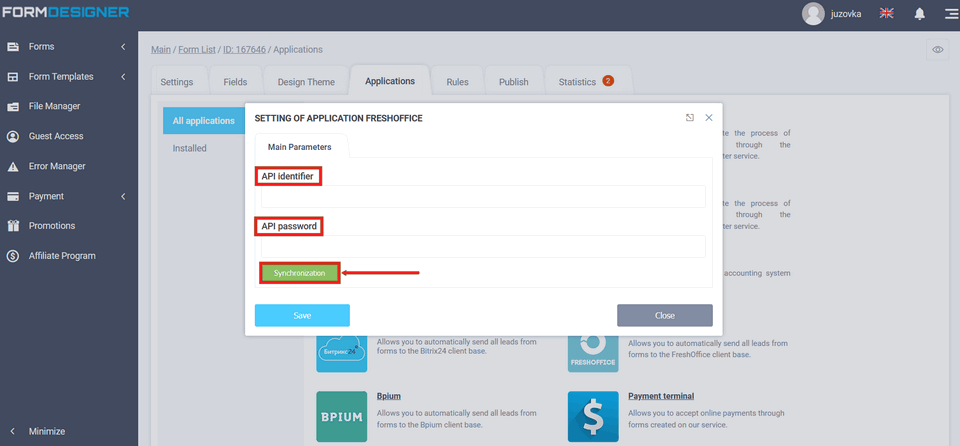Screen dimensions: 960x446
Task: Click the Payment card icon
Action: pyautogui.click(x=13, y=196)
